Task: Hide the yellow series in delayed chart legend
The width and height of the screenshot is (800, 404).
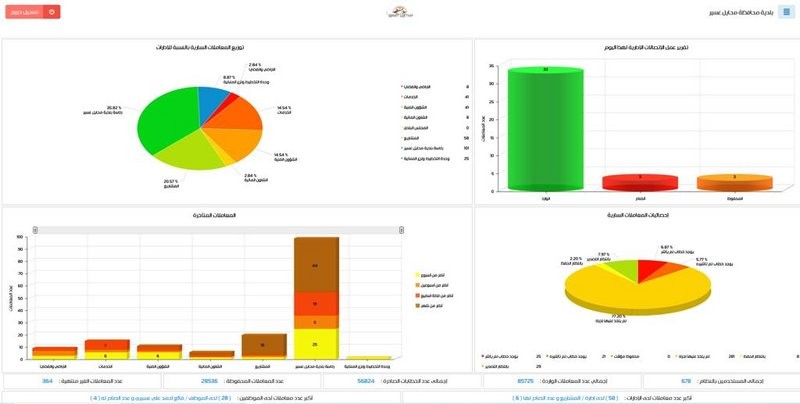Action: click(431, 273)
